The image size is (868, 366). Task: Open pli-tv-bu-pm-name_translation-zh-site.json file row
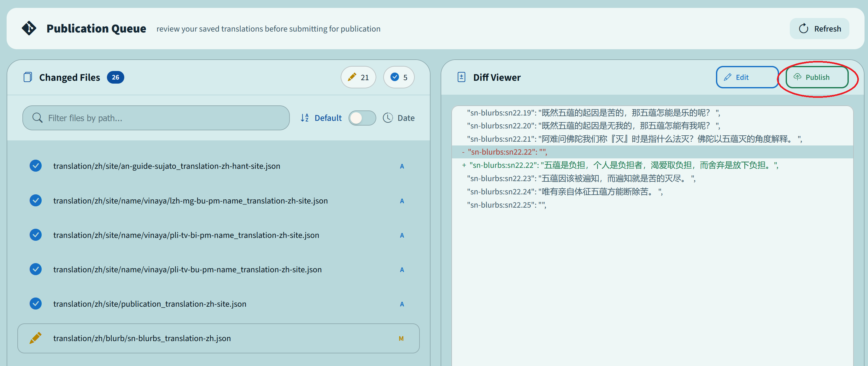coord(218,269)
